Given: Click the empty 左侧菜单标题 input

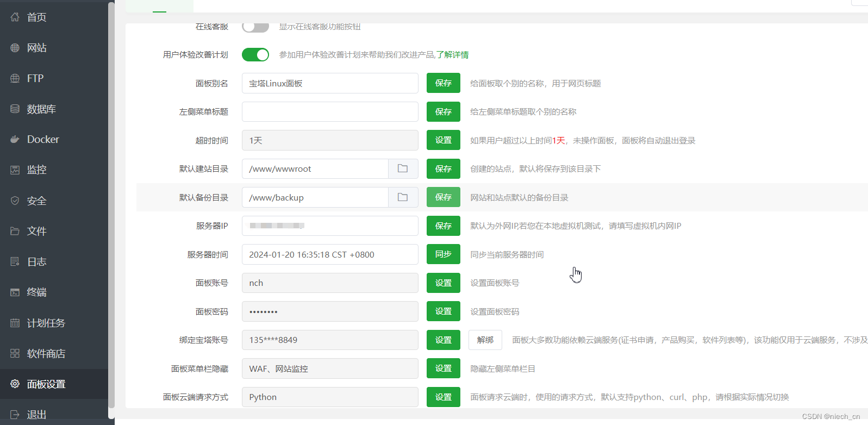Looking at the screenshot, I should click(330, 111).
